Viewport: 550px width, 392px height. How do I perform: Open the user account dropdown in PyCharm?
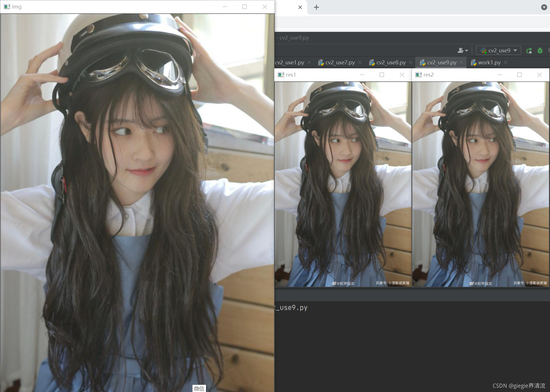click(x=463, y=51)
